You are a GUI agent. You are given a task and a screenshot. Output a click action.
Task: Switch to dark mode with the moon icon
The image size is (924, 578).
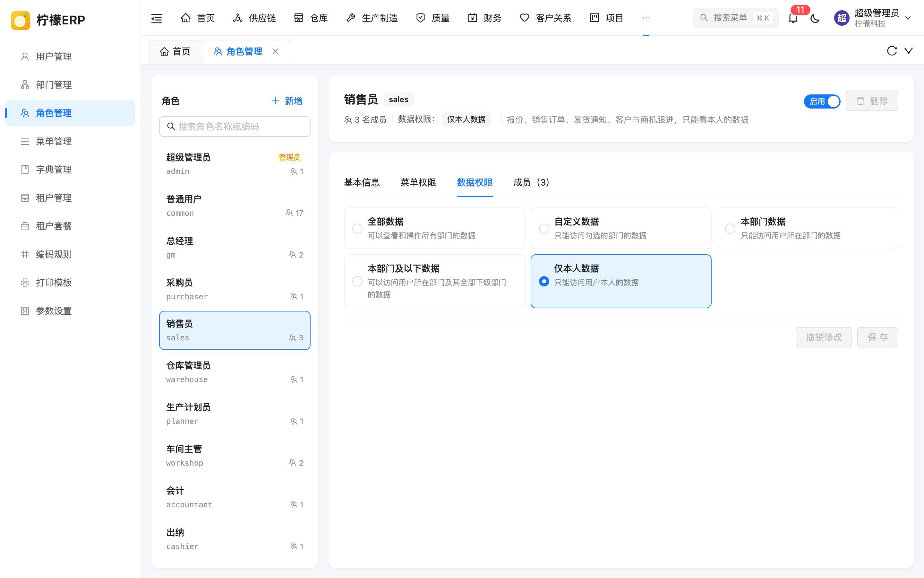(815, 18)
